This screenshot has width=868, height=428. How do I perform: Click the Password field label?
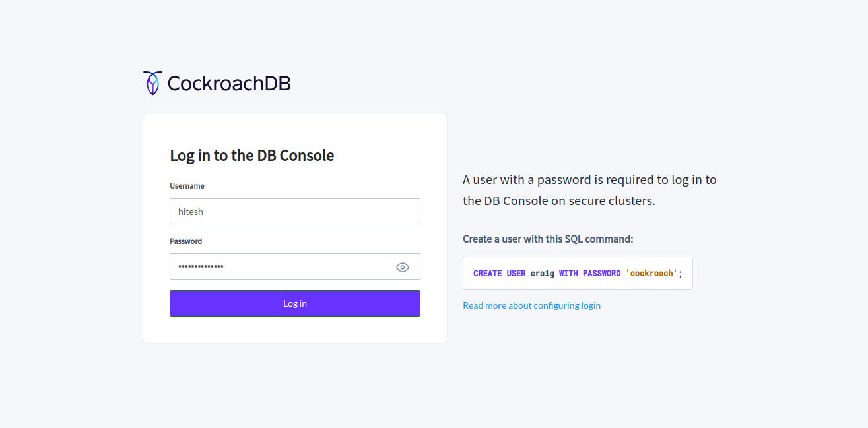click(x=185, y=241)
